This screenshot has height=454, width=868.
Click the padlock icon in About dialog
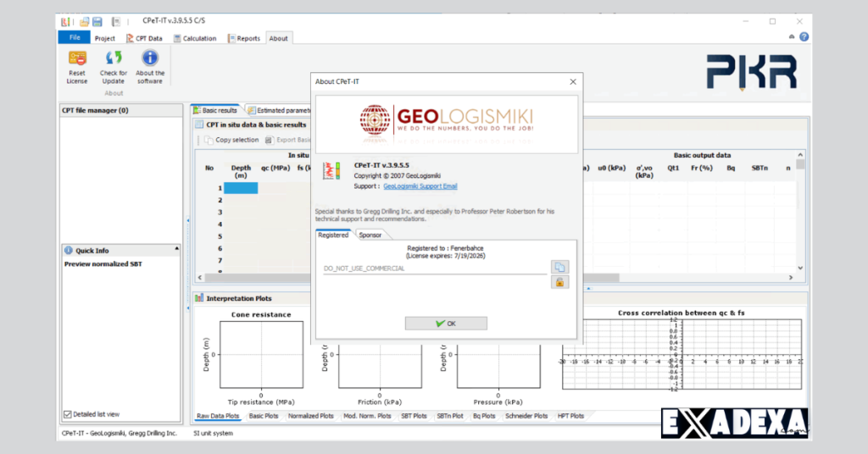(559, 283)
